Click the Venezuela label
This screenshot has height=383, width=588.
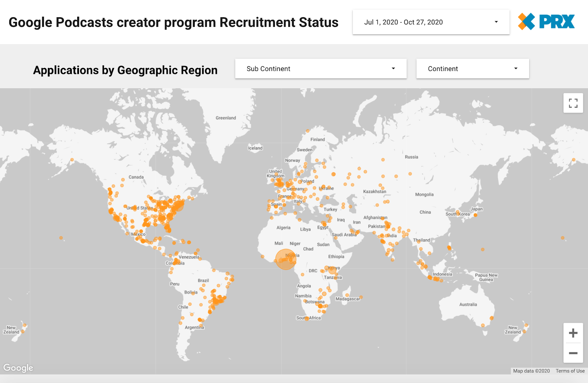click(x=189, y=257)
